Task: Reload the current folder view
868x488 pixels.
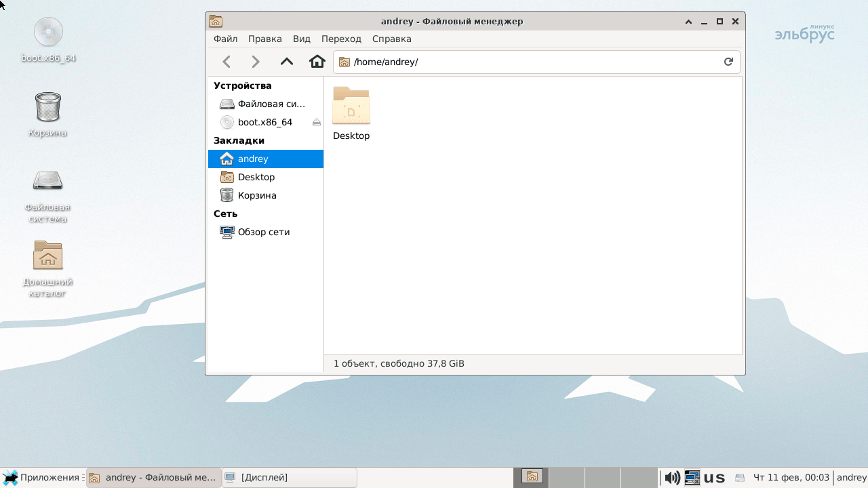Action: pos(728,62)
